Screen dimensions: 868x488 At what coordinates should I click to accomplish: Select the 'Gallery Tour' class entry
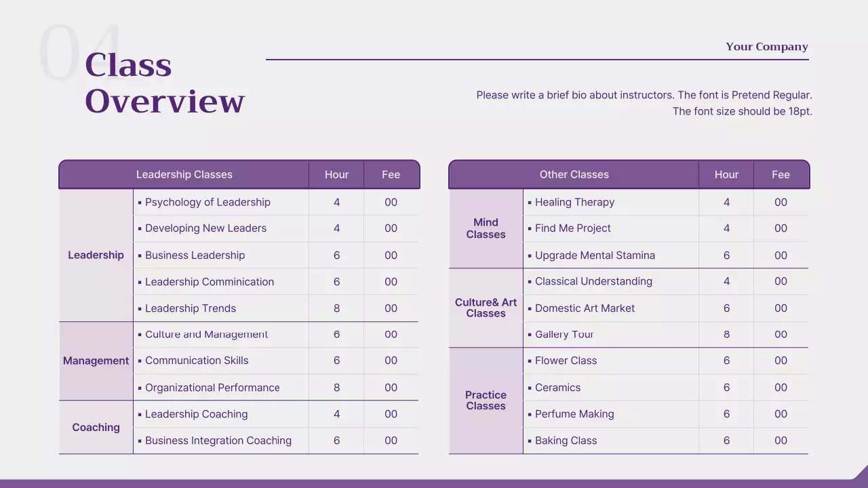coord(564,334)
